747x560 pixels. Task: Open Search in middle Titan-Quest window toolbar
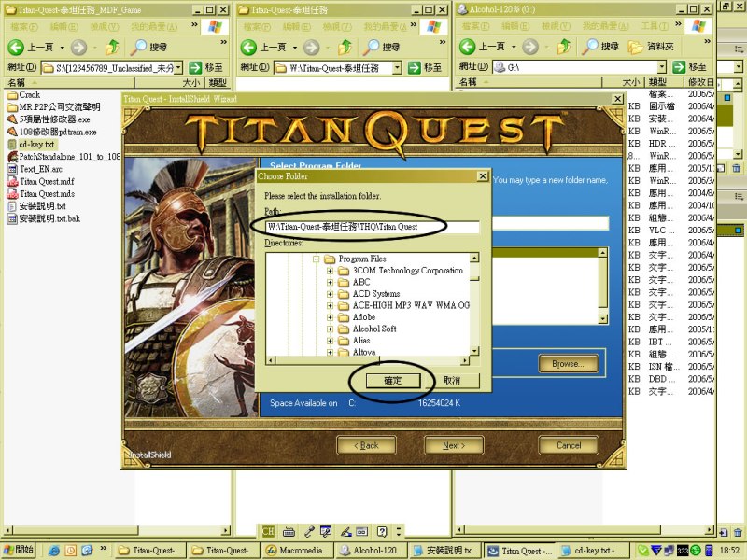[381, 47]
